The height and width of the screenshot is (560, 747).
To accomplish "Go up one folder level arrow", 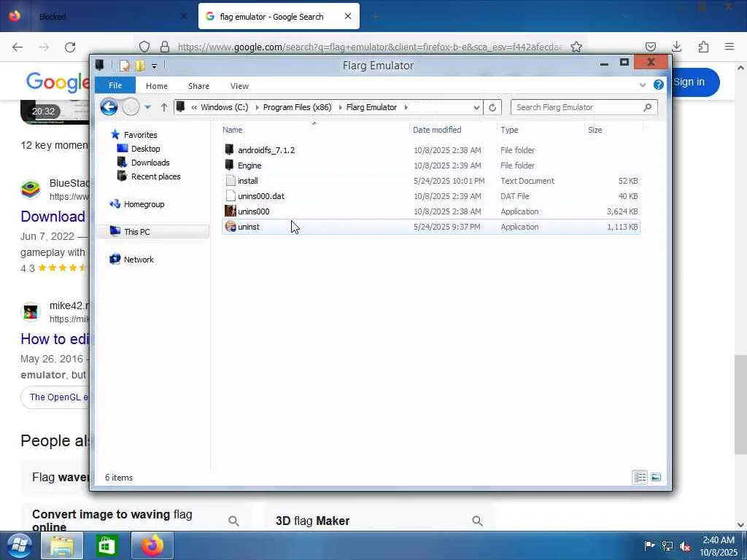I will tap(164, 107).
